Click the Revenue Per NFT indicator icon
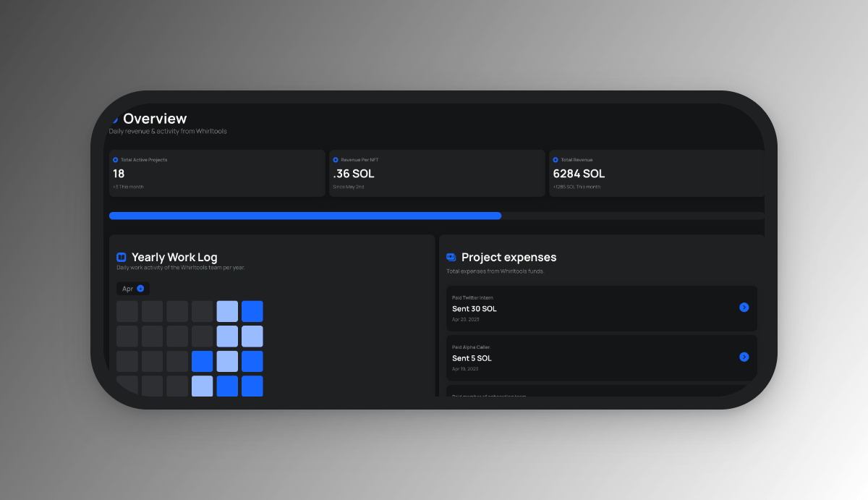868x500 pixels. 336,160
